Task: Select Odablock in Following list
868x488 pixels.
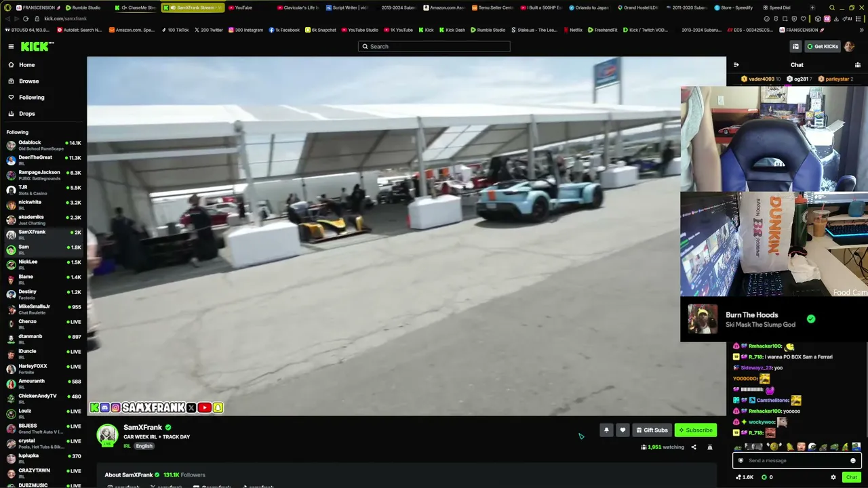Action: (x=43, y=145)
